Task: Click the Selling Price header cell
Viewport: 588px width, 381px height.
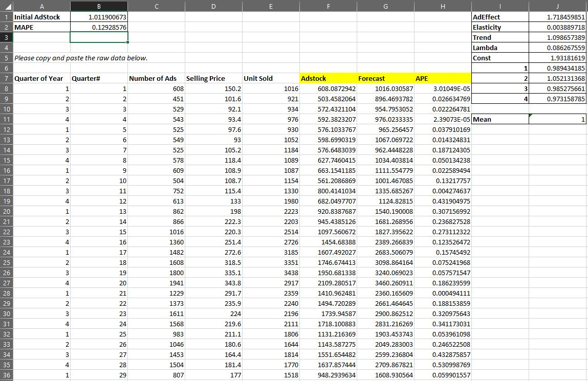Action: [x=213, y=78]
